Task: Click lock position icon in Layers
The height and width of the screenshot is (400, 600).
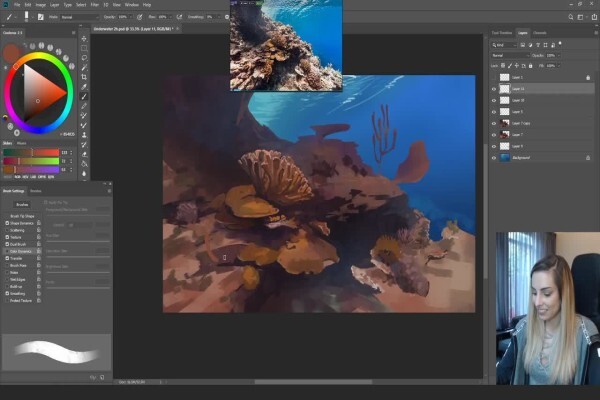Action: coord(517,66)
